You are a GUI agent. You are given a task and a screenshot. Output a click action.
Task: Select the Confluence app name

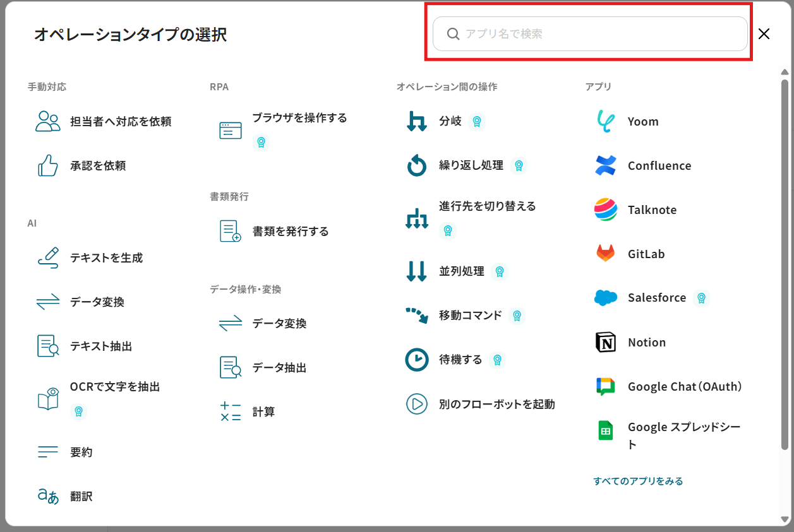(659, 165)
